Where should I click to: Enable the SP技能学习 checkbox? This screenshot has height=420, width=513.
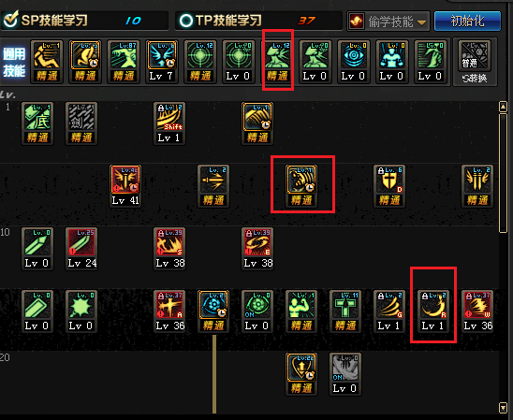click(10, 20)
